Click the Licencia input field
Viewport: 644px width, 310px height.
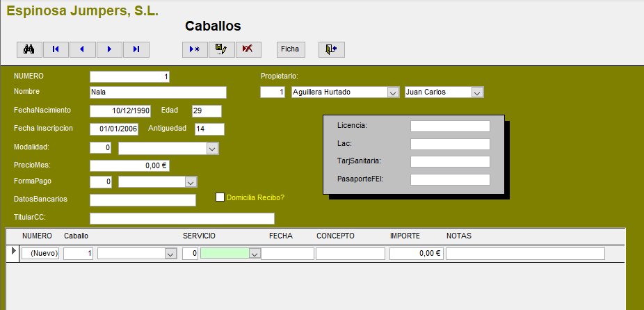(450, 126)
